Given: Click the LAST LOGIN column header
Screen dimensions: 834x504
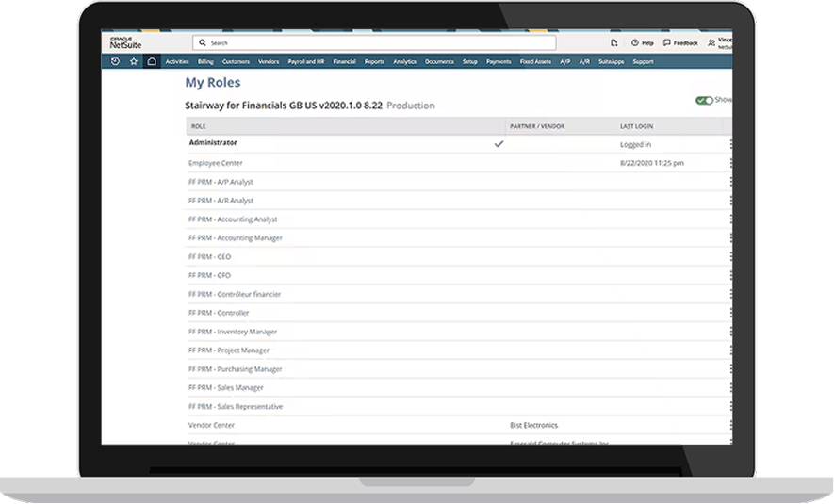Looking at the screenshot, I should coord(637,126).
